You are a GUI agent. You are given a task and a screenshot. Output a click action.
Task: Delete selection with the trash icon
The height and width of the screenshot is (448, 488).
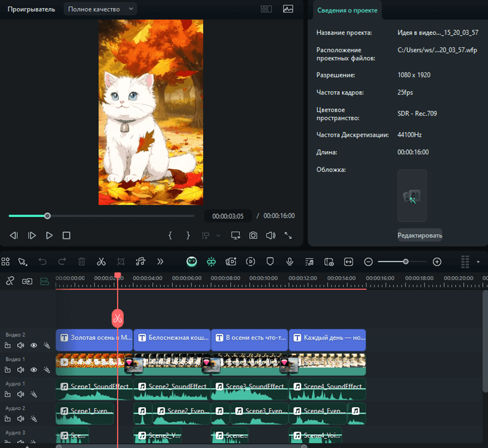click(x=82, y=262)
